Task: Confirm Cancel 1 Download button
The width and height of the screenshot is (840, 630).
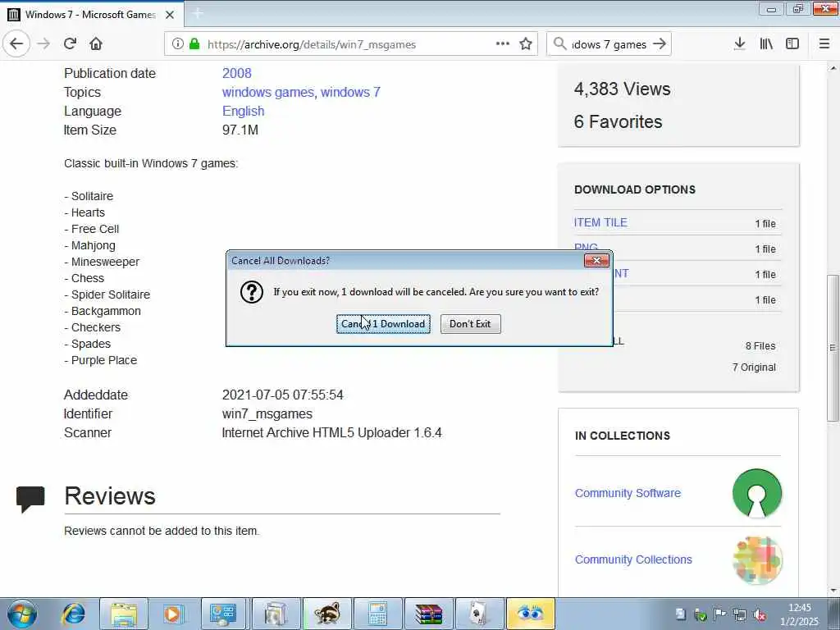Action: 384,324
